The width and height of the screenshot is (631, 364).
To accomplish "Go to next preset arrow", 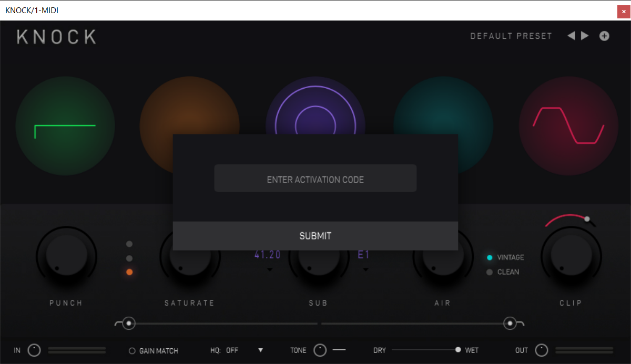I will point(585,36).
